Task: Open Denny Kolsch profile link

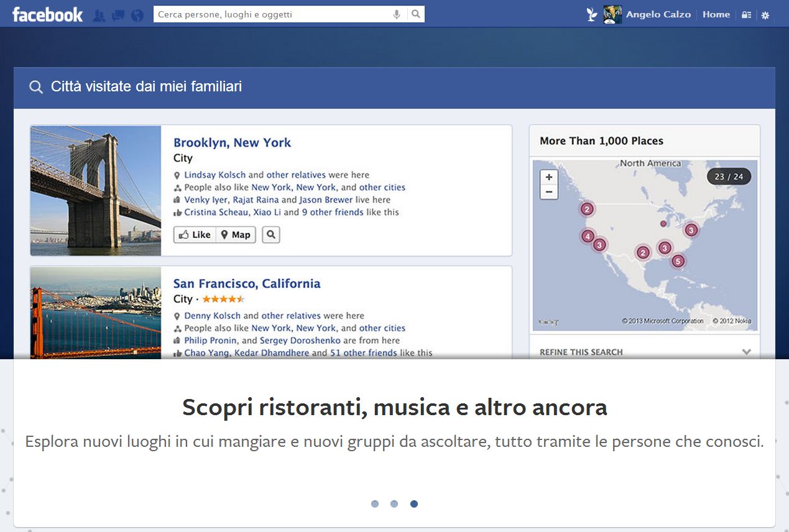Action: coord(212,316)
